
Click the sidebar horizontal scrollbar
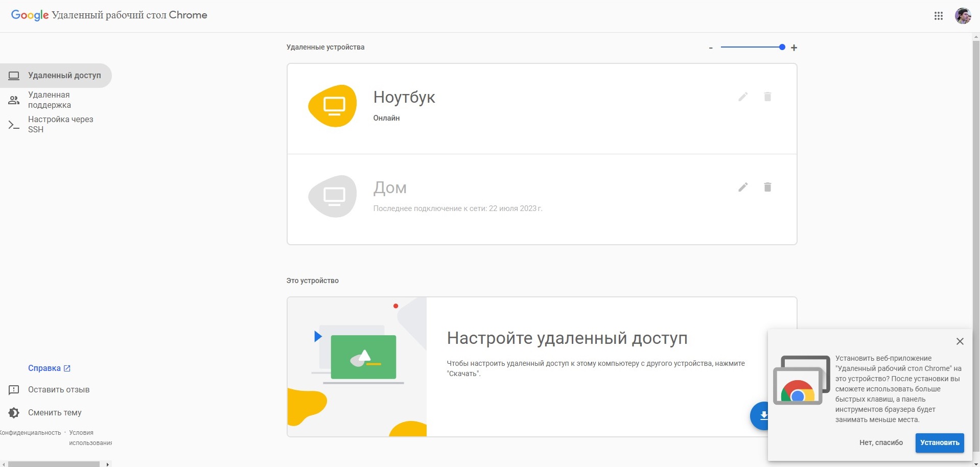54,464
